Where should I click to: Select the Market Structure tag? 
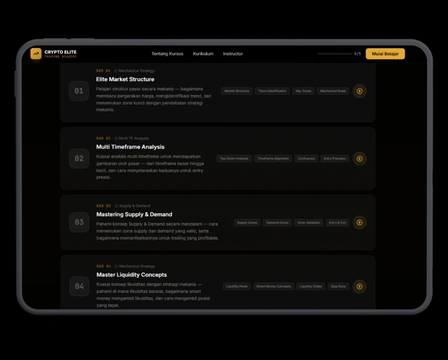[x=237, y=91]
